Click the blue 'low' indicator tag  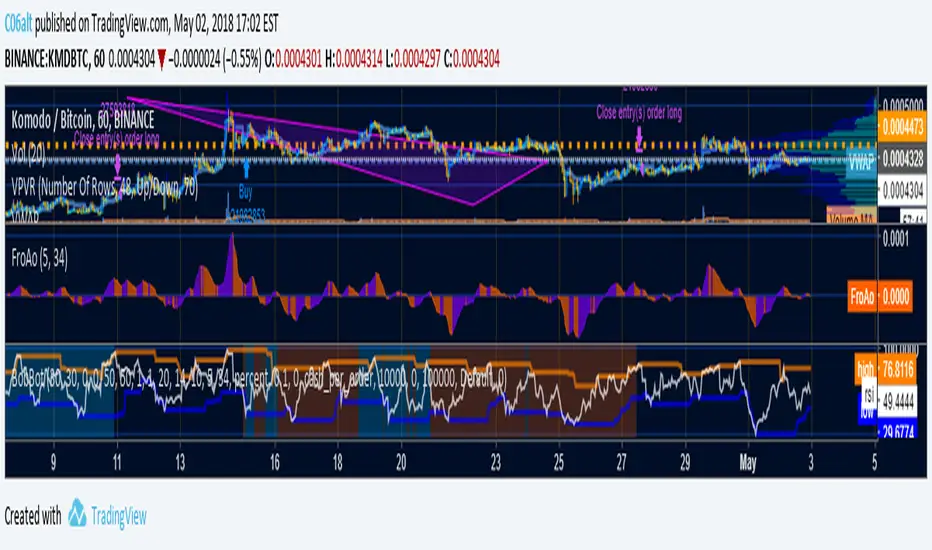click(867, 412)
